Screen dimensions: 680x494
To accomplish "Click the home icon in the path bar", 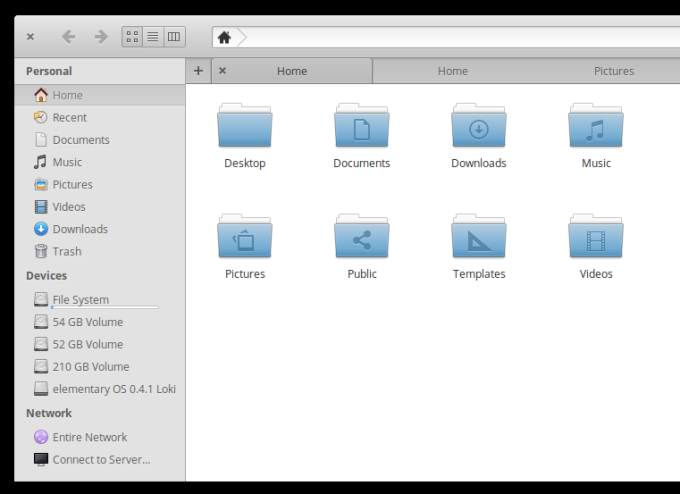I will tap(224, 37).
